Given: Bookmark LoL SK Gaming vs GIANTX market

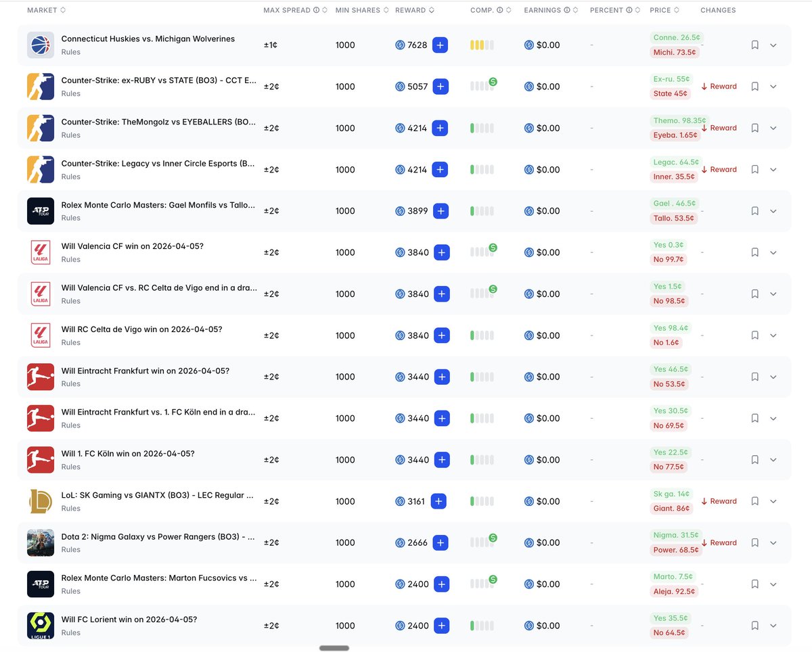Looking at the screenshot, I should pyautogui.click(x=754, y=501).
